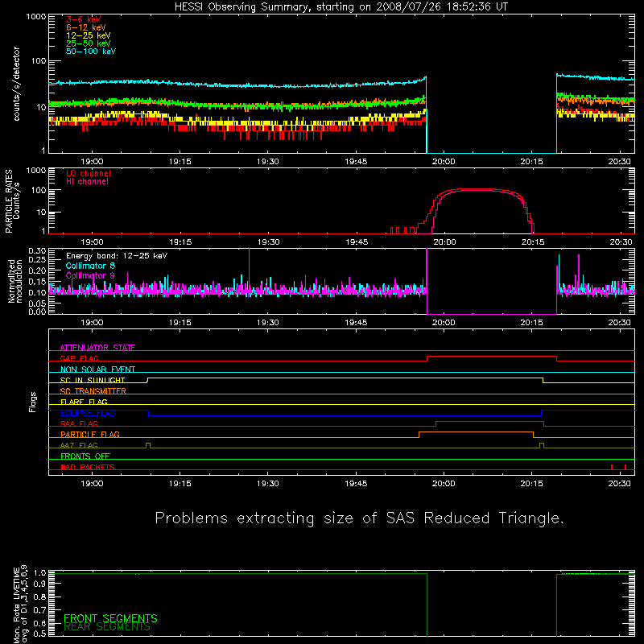Click the yellow 12-25 keV legend entry
This screenshot has width=644, height=644.
click(89, 35)
